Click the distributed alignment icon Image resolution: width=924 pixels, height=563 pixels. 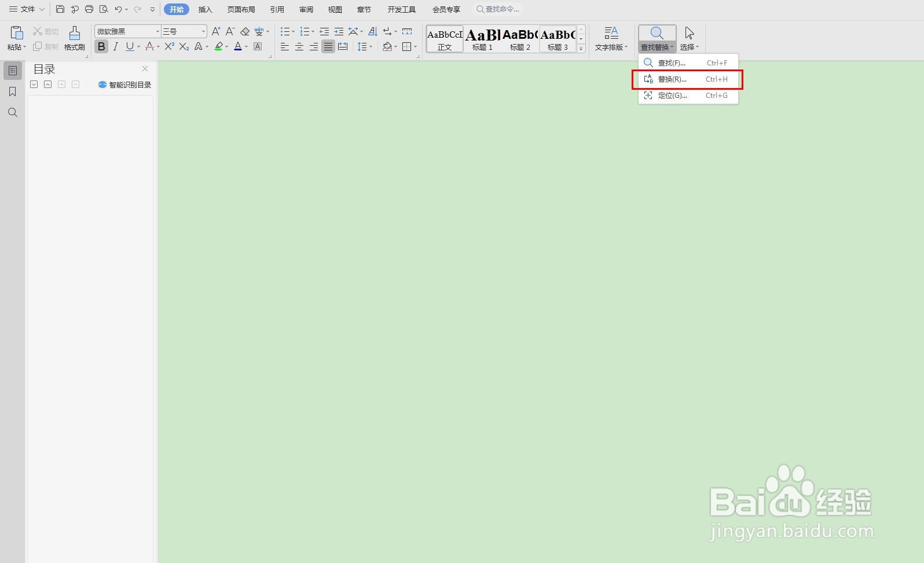[x=343, y=46]
